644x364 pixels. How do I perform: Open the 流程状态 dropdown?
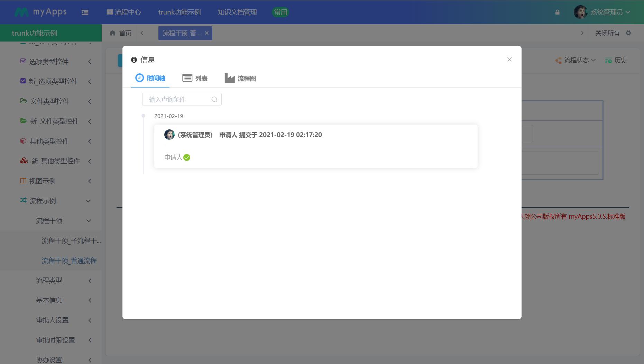point(576,60)
